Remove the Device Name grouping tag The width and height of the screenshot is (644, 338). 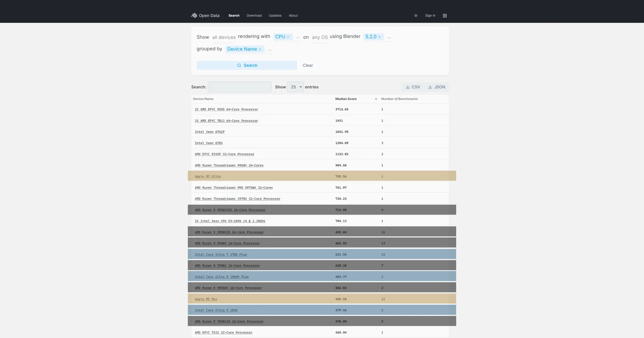pyautogui.click(x=260, y=49)
